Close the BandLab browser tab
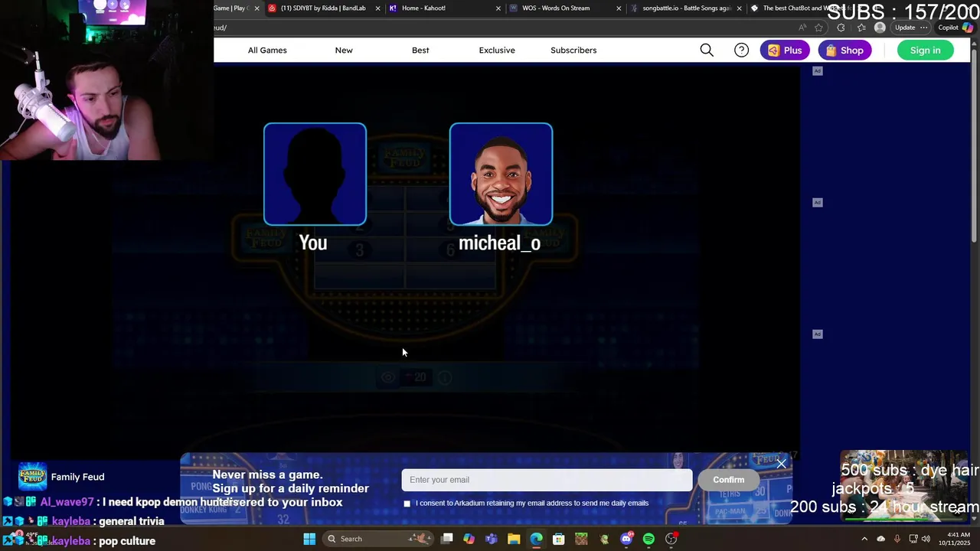 click(377, 8)
